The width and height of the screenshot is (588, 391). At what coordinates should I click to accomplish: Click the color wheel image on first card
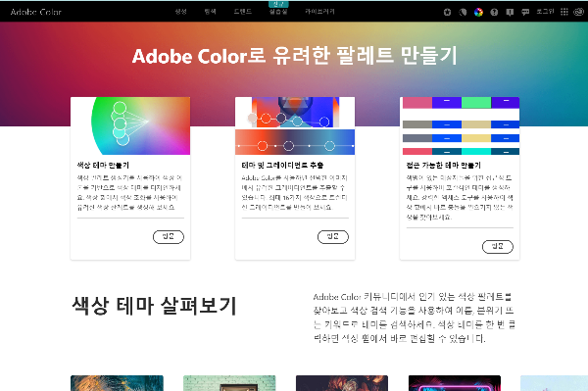(x=130, y=125)
